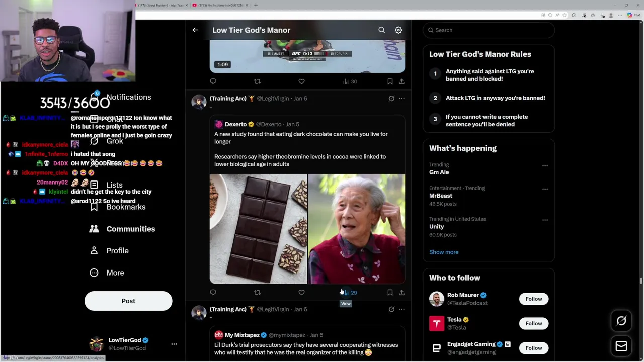Screen dimensions: 644x362
Task: Open Engadget Gaming profile avatar
Action: pyautogui.click(x=437, y=348)
